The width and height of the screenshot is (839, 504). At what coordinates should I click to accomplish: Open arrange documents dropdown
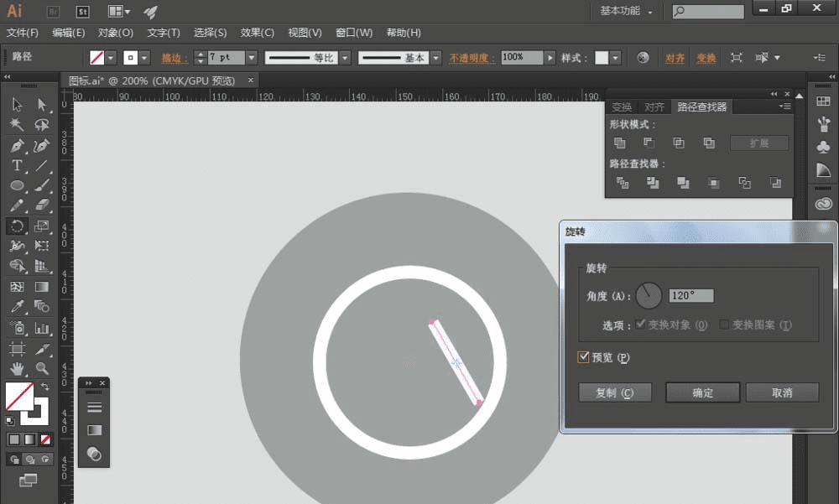(119, 11)
